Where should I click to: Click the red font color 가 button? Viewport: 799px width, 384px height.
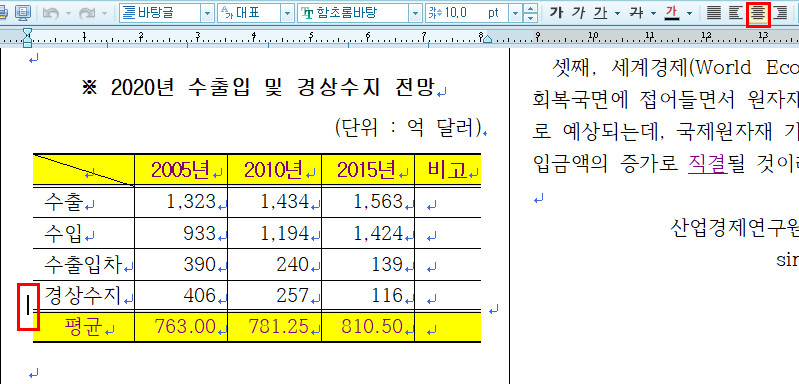point(672,13)
